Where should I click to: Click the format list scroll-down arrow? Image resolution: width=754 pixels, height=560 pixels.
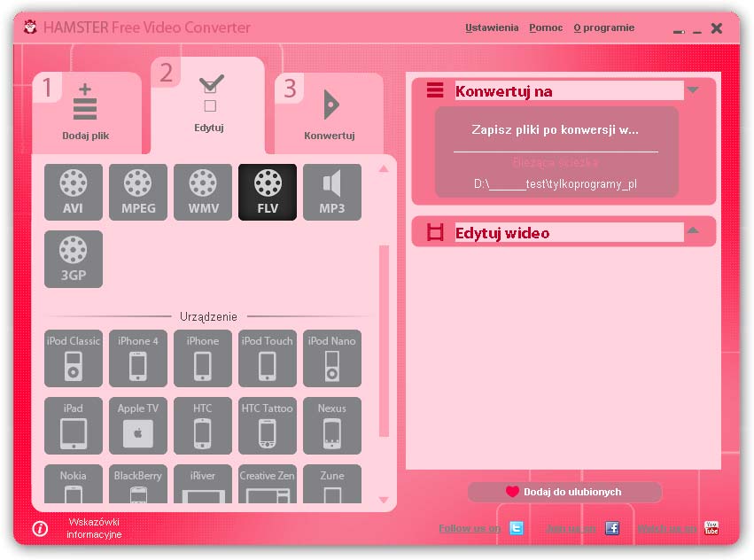coord(384,500)
